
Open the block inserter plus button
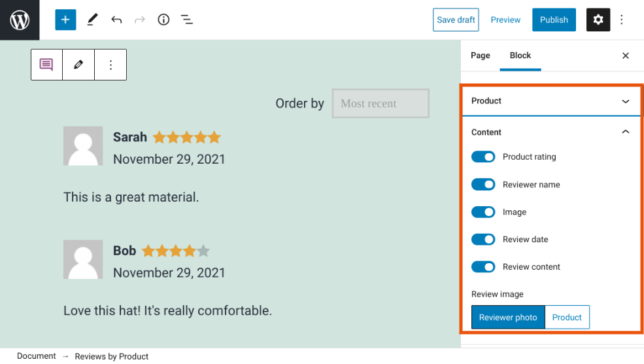pyautogui.click(x=65, y=20)
